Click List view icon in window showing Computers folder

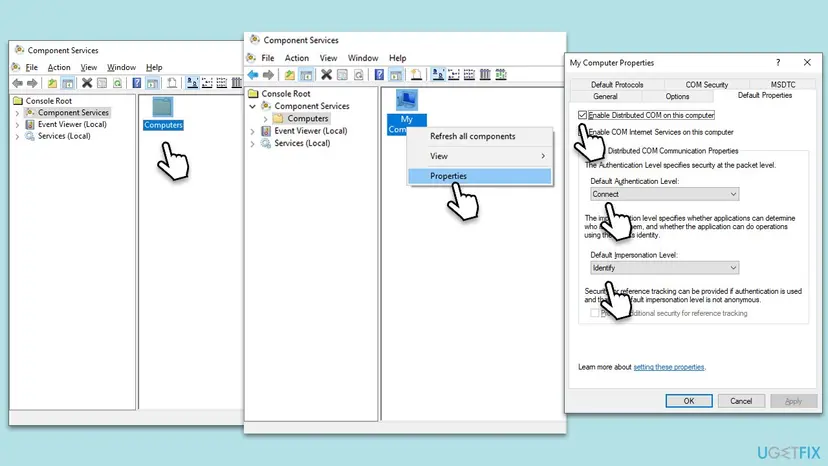[x=222, y=83]
